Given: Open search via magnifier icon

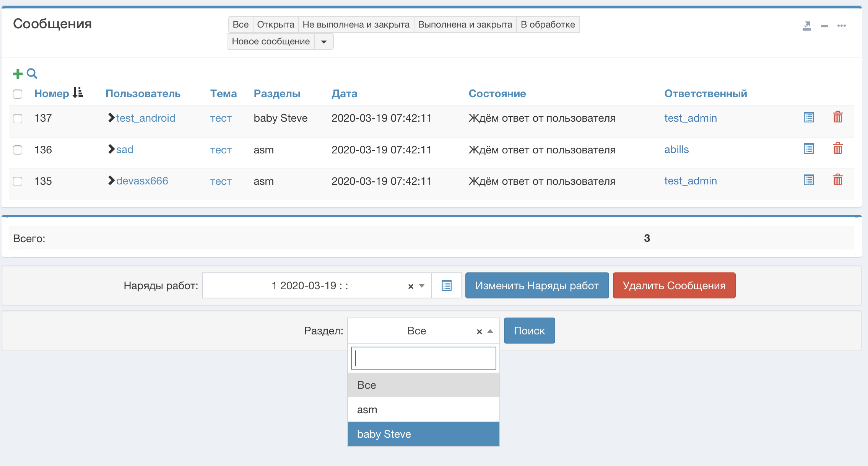Looking at the screenshot, I should click(32, 73).
